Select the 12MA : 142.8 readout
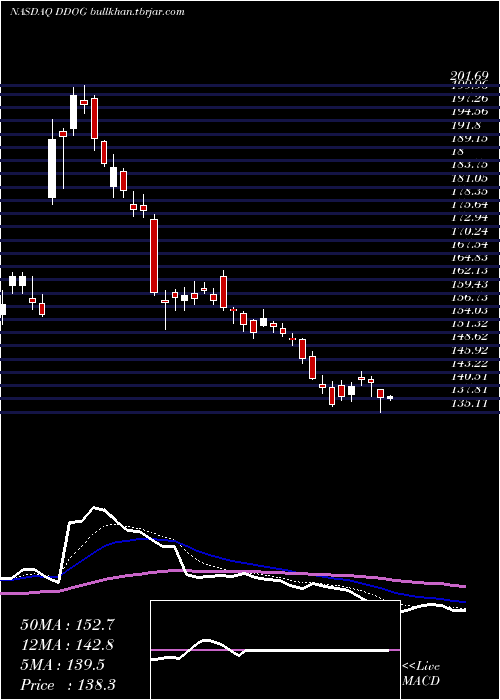500x700 pixels. [67, 645]
